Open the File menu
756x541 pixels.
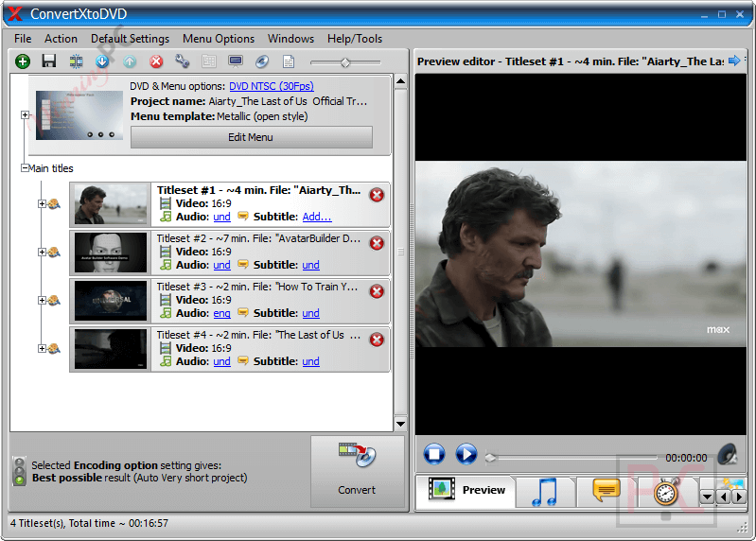pyautogui.click(x=23, y=39)
